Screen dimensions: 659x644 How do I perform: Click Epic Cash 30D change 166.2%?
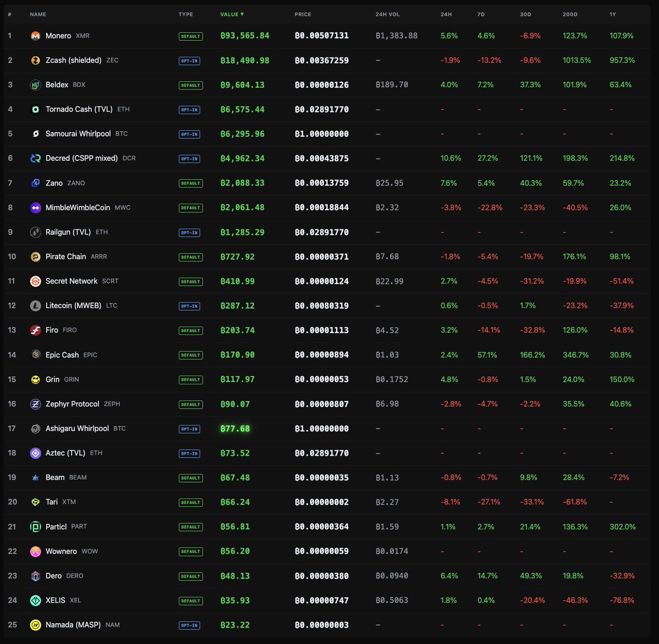pyautogui.click(x=533, y=355)
